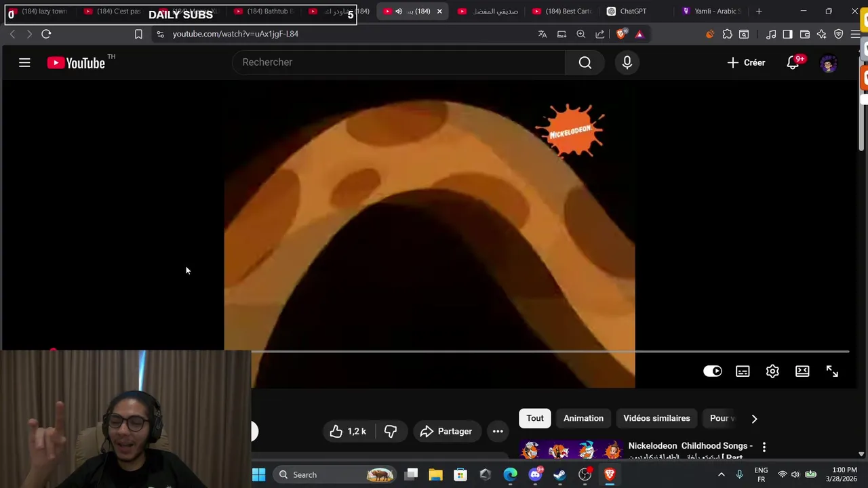Switch to the Yamli - Arabic tab
This screenshot has height=488, width=868.
tap(712, 11)
